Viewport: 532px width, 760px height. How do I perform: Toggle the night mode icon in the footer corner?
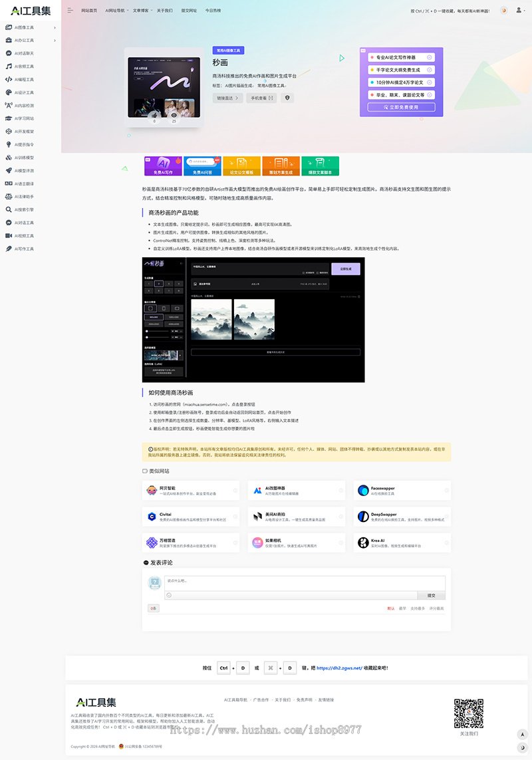point(522,748)
